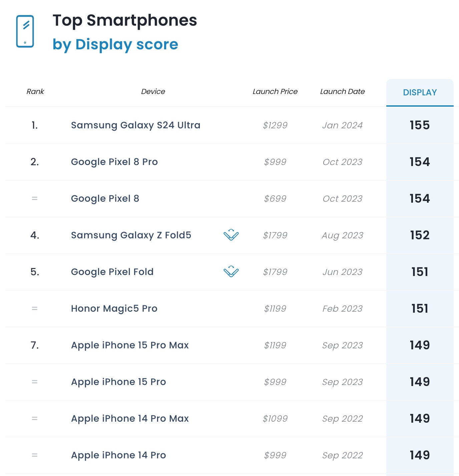Viewport: 459px width, 476px height.
Task: Open Samsung Galaxy Z Fold5 device page
Action: (131, 235)
